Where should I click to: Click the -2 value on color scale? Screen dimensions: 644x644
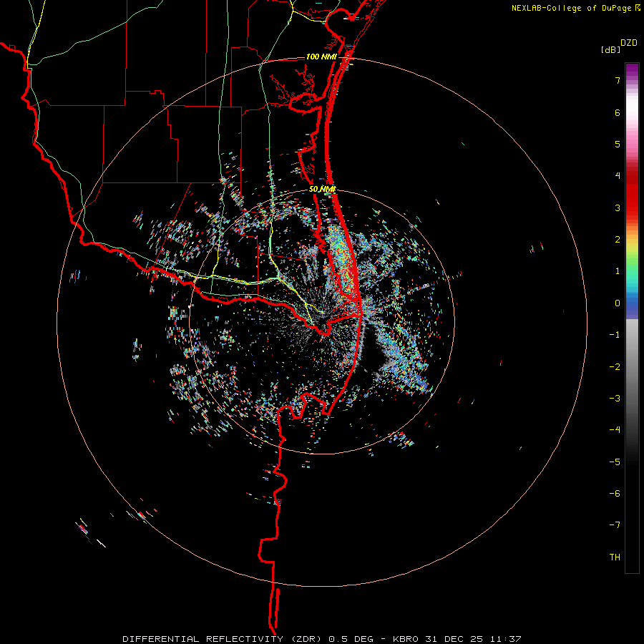[615, 367]
